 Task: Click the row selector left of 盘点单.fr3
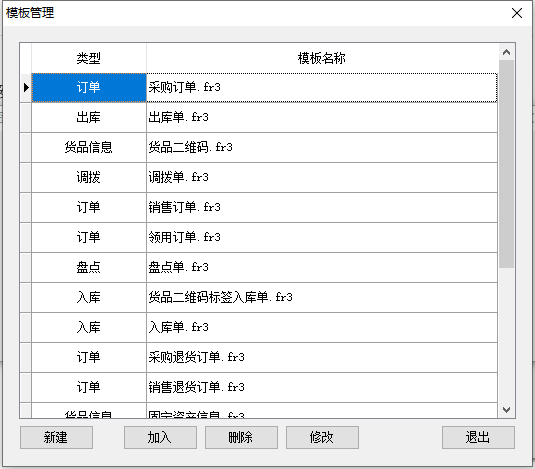click(x=26, y=268)
